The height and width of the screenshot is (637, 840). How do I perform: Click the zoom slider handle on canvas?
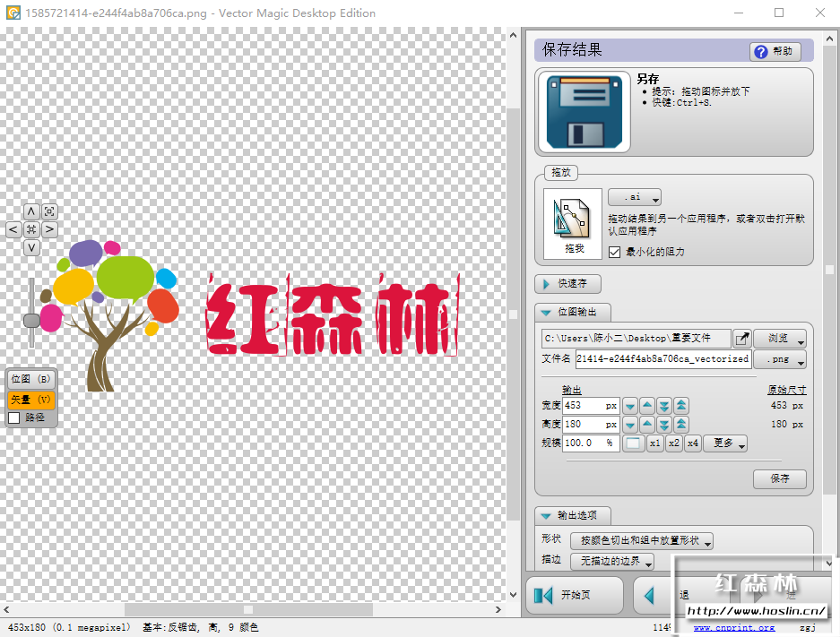pos(31,321)
